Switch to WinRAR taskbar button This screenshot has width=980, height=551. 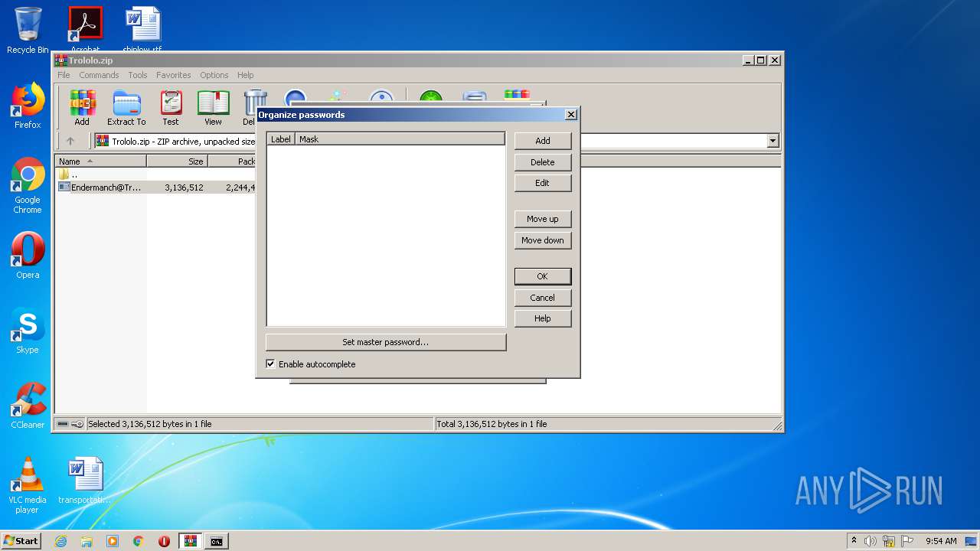pyautogui.click(x=191, y=541)
